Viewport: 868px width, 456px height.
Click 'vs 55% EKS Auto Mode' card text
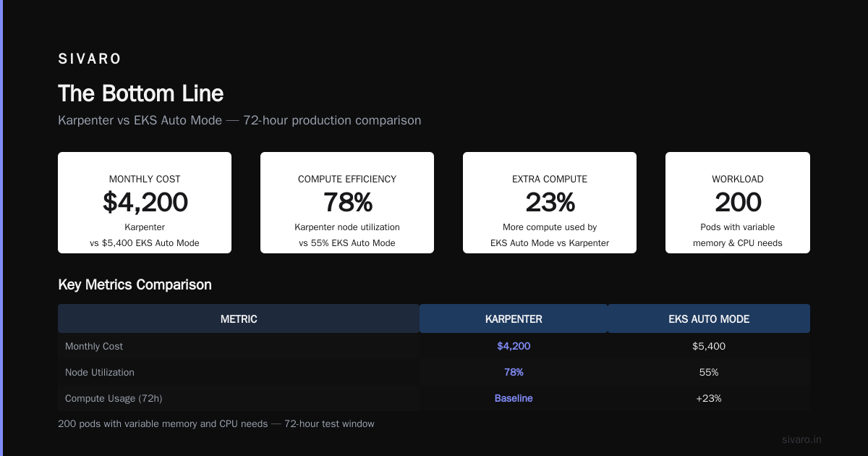coord(347,243)
